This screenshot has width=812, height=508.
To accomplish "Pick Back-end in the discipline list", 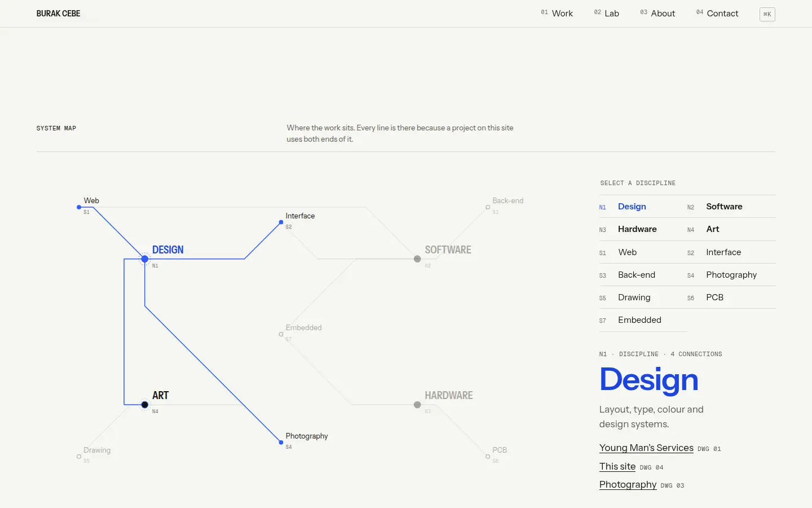I will (643, 275).
